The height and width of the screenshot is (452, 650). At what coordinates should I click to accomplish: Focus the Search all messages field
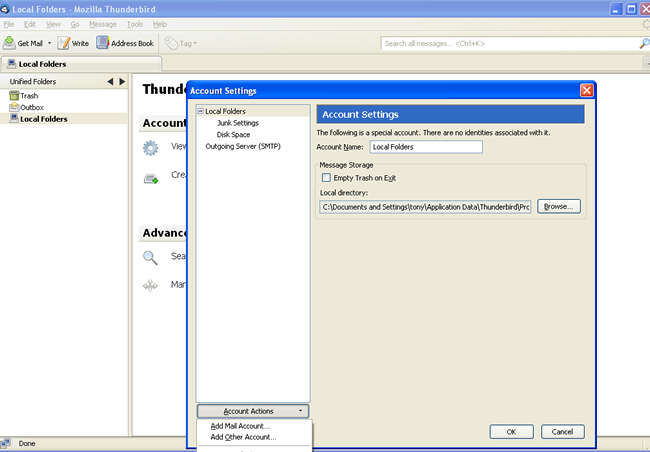click(x=510, y=44)
